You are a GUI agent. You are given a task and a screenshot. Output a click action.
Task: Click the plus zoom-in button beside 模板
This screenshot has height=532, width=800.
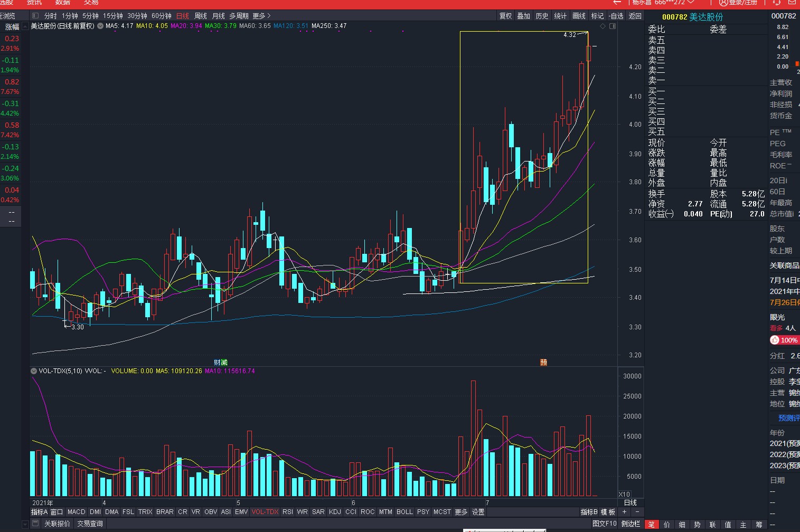point(624,512)
